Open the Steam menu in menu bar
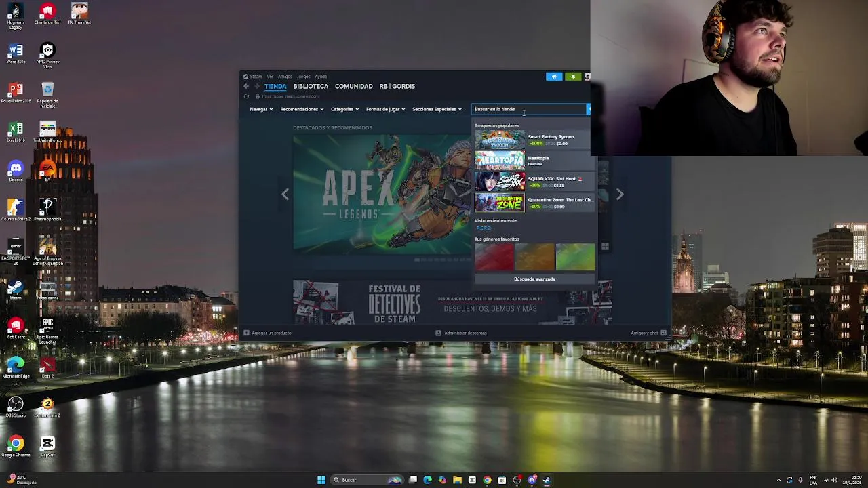The image size is (868, 488). point(256,77)
